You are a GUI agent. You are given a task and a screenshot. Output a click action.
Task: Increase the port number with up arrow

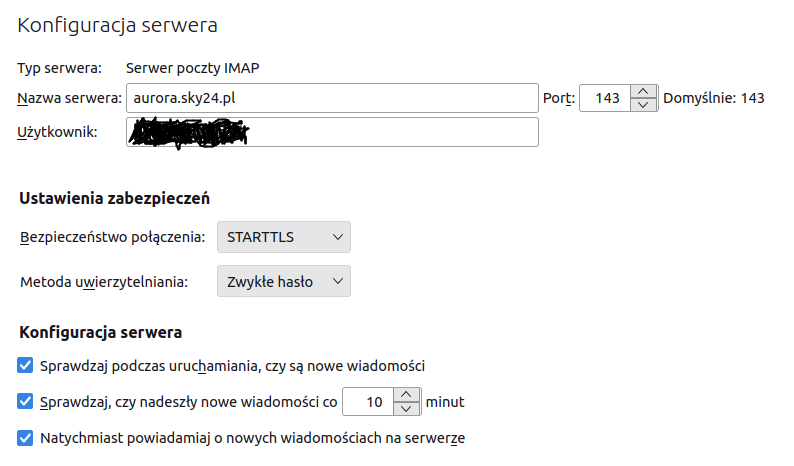(x=645, y=92)
